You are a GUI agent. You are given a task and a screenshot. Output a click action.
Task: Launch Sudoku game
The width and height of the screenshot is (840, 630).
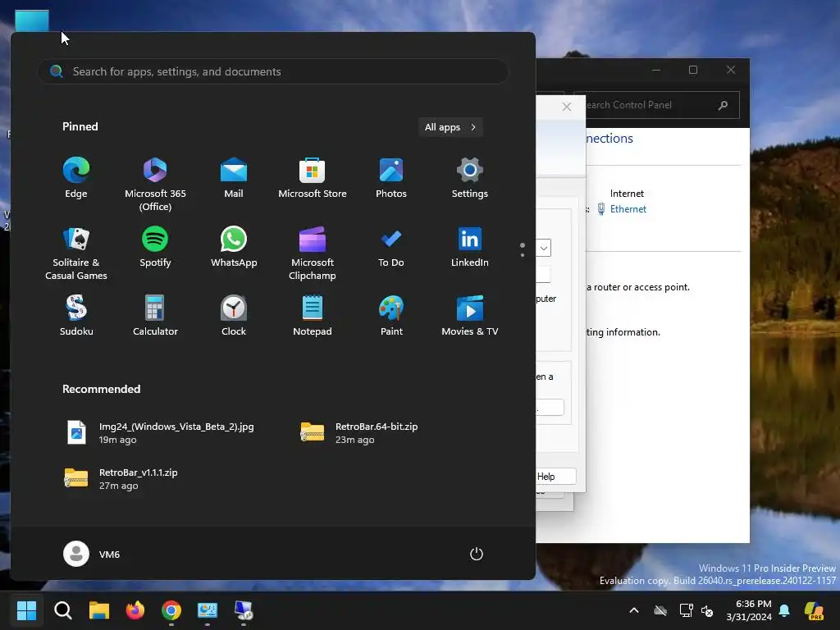pos(76,316)
